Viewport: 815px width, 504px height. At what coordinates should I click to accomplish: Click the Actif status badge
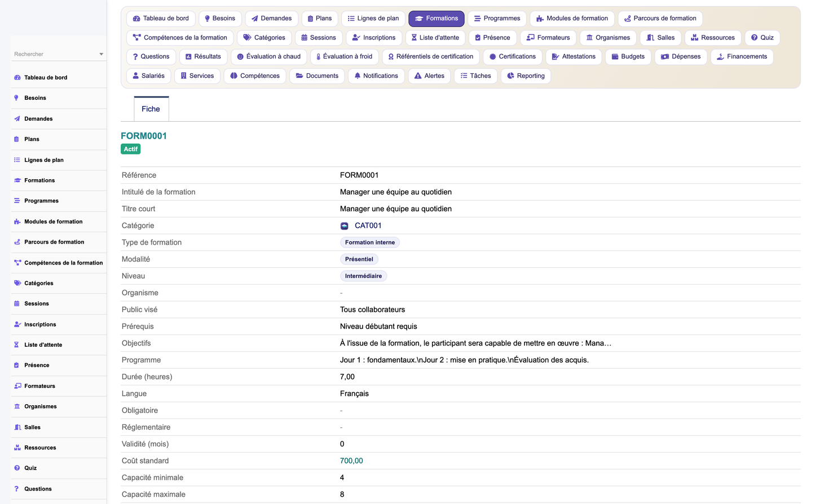(x=131, y=149)
